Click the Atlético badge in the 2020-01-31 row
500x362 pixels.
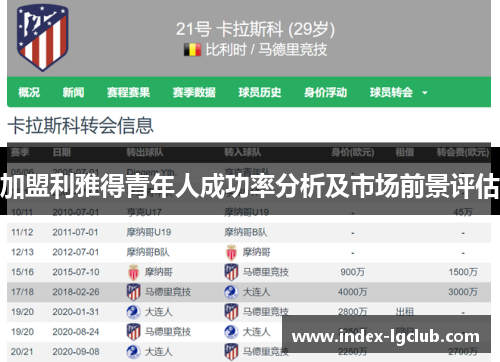click(x=231, y=312)
